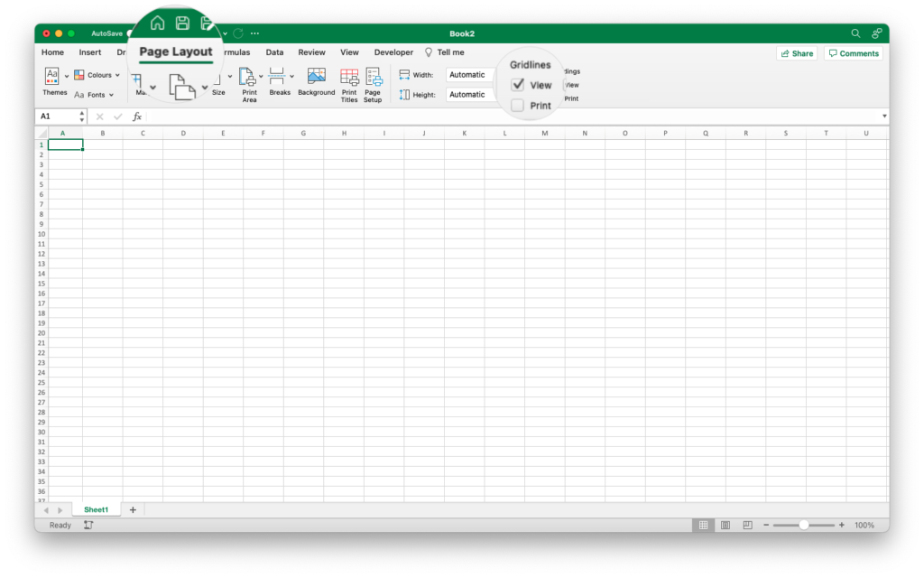Expand the Colours dropdown

point(98,75)
